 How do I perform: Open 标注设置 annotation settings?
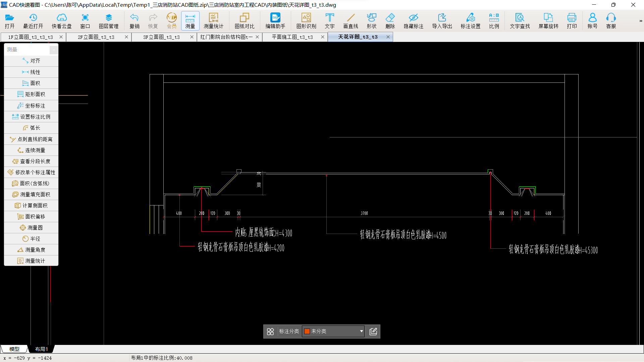tap(471, 21)
